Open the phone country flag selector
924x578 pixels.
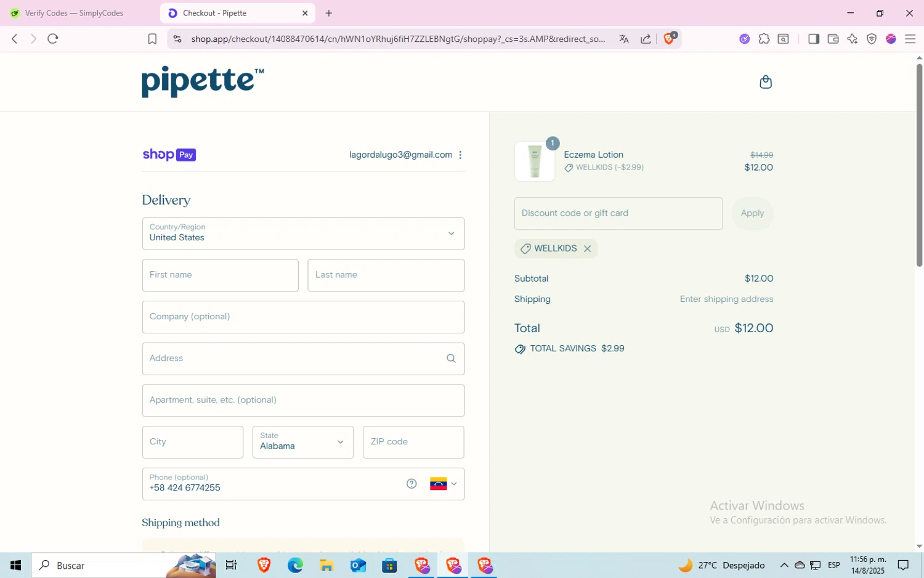click(x=444, y=484)
